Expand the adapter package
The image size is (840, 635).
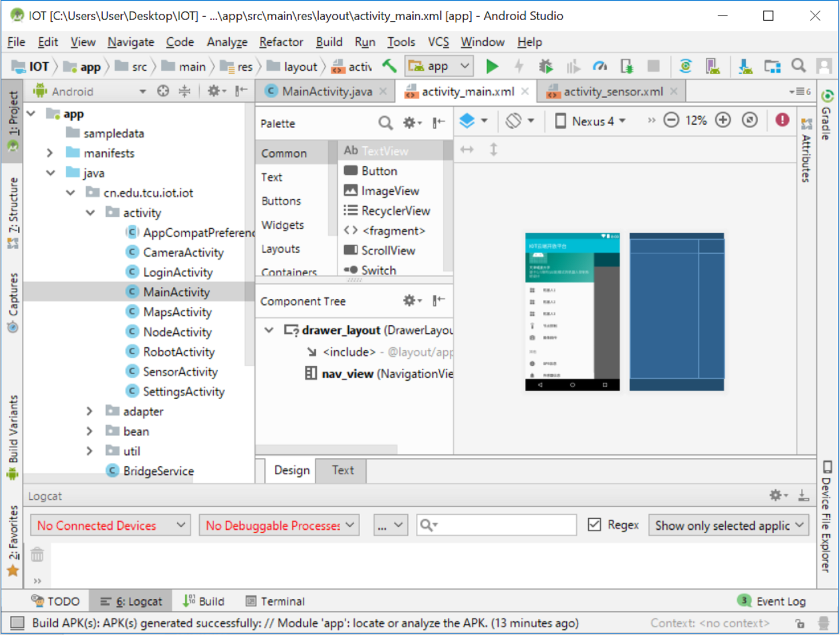[90, 411]
